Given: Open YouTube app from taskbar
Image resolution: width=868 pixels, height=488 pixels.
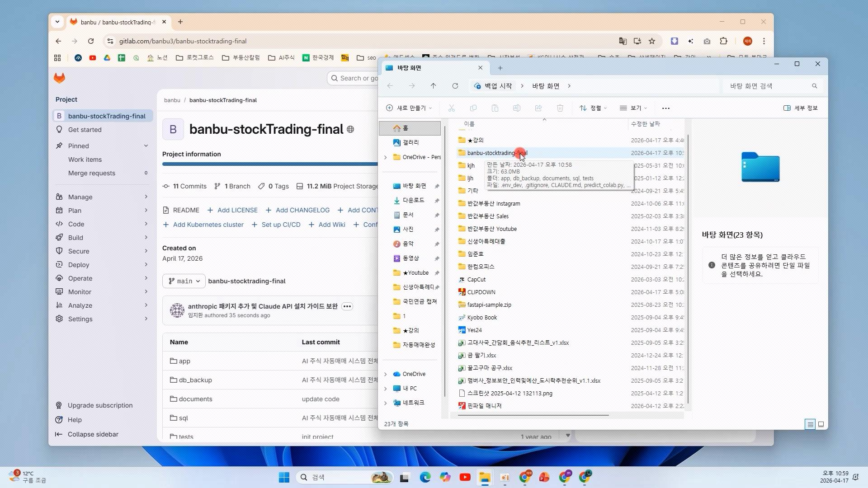Looking at the screenshot, I should tap(465, 477).
